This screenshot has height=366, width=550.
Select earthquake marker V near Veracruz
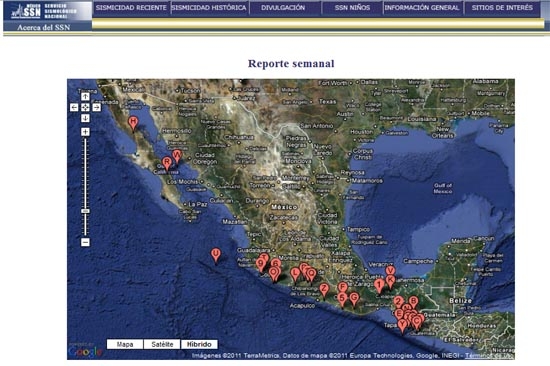390,271
